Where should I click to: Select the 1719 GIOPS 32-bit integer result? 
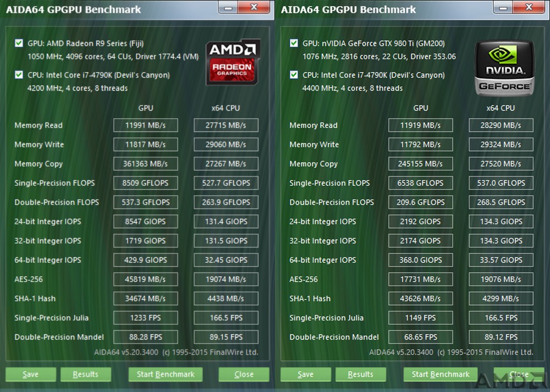146,241
